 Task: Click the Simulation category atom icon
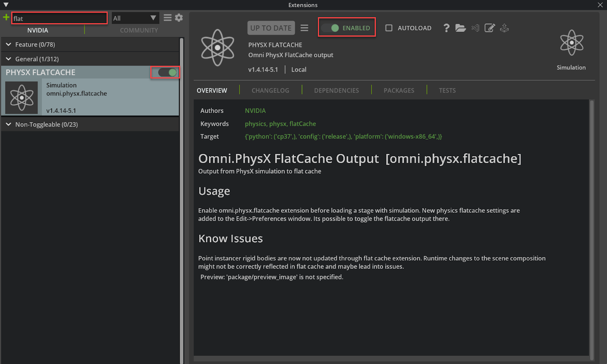[x=571, y=42]
